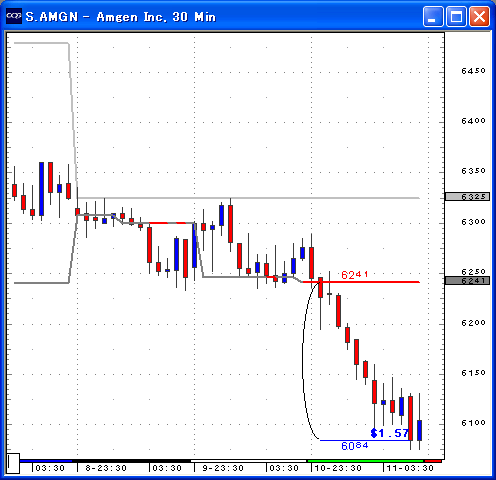Click the 6100 price scale label
496x480 pixels.
[x=473, y=423]
